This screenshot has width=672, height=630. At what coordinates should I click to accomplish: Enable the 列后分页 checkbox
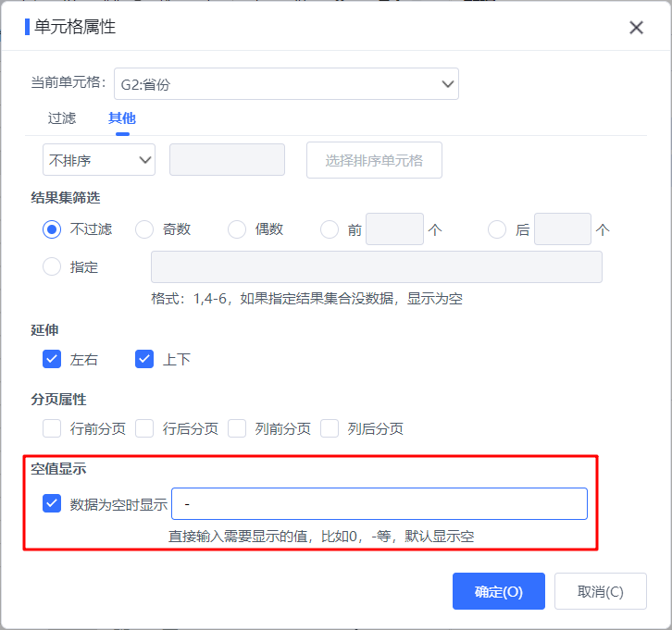pyautogui.click(x=330, y=428)
